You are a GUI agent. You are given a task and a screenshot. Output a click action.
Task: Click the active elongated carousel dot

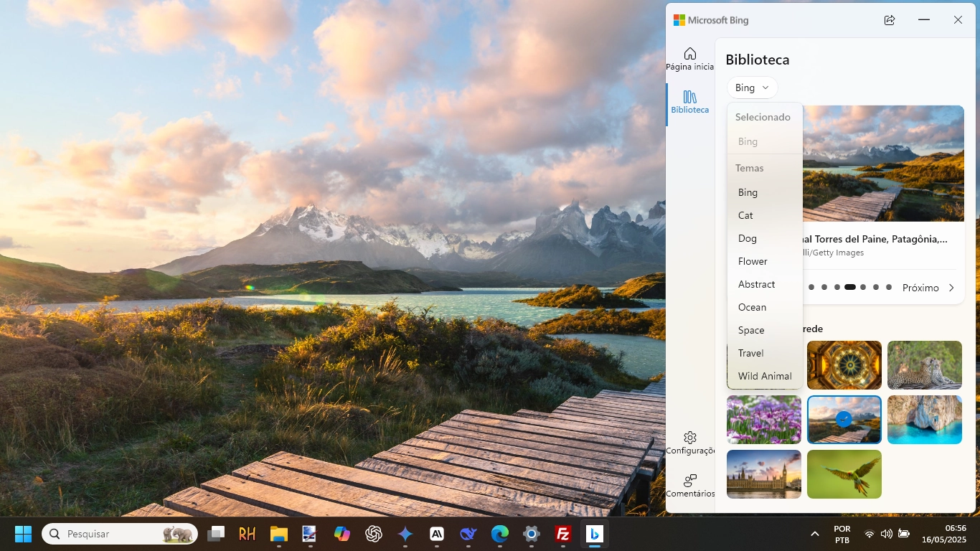[850, 287]
